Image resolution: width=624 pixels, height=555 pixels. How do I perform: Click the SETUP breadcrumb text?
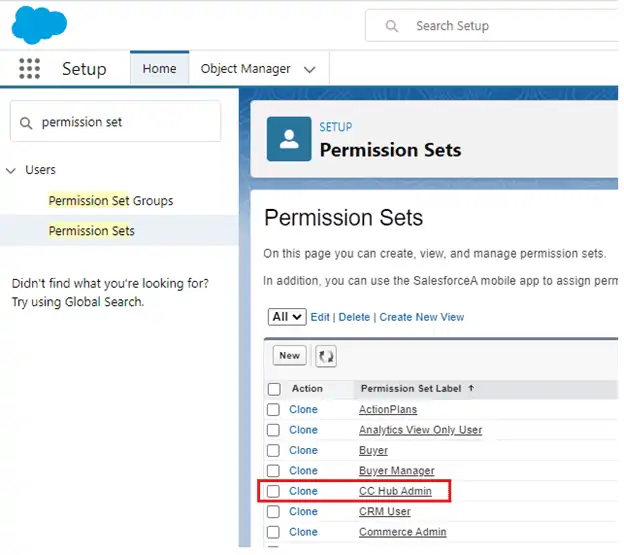pos(335,127)
